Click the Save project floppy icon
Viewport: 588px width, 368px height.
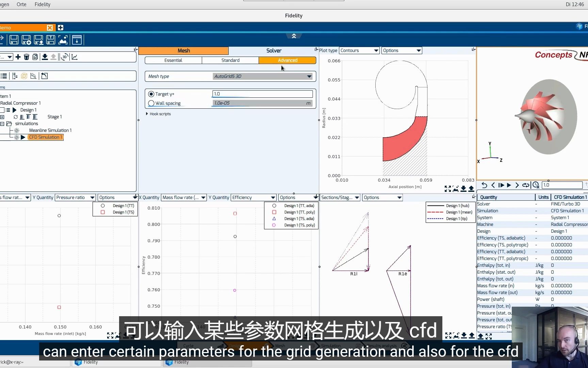point(14,40)
